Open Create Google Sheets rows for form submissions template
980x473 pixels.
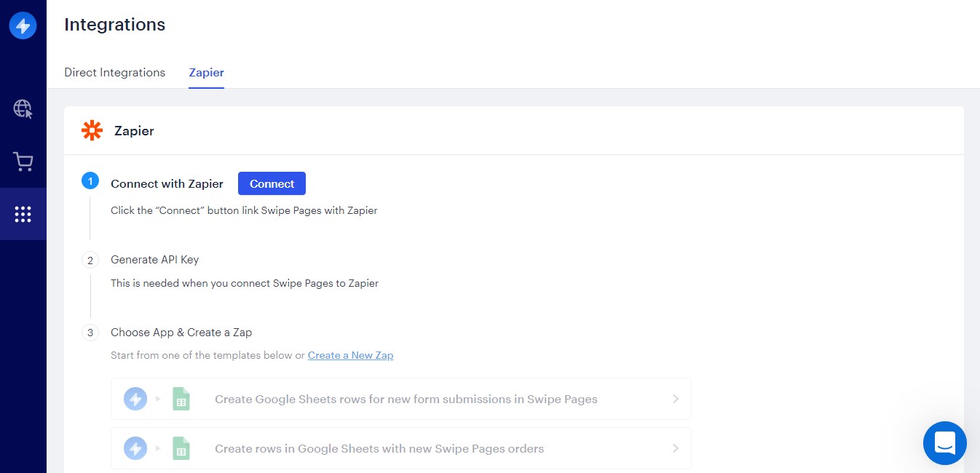click(x=401, y=399)
